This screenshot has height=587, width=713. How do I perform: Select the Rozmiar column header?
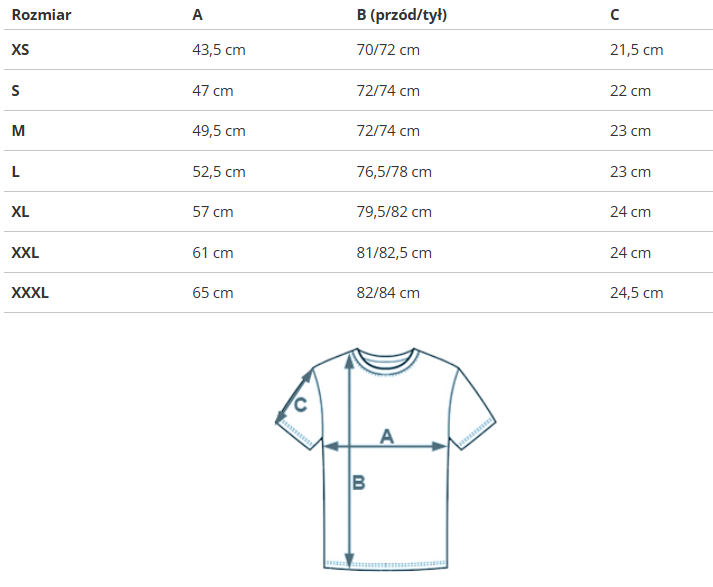click(x=41, y=16)
